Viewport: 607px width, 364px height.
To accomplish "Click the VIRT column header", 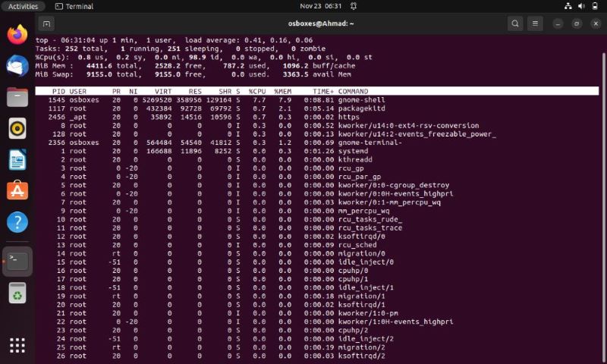I will [x=163, y=91].
